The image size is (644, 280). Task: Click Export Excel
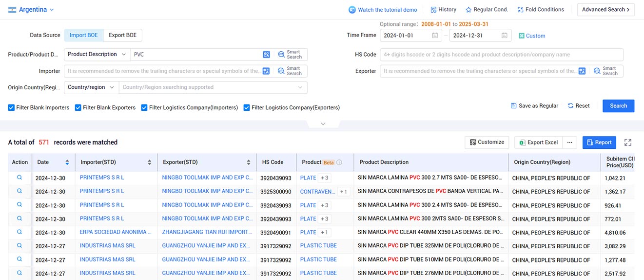coord(538,142)
